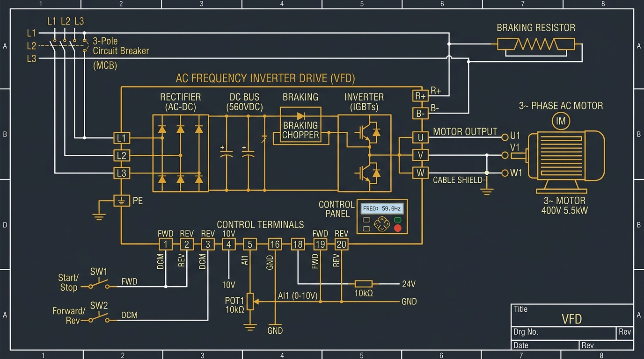
Task: Select the braking resistor zigzag symbol
Action: 535,44
